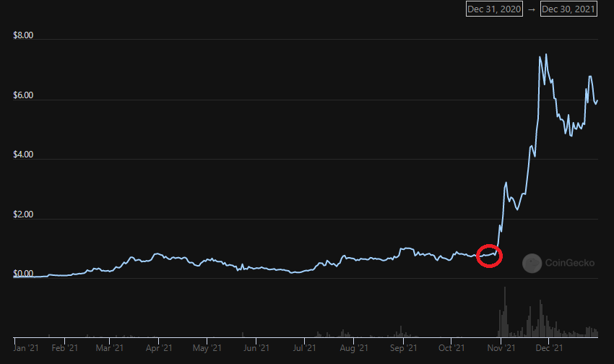614x364 pixels.
Task: Click the $2.00 price axis label
Action: coord(24,215)
